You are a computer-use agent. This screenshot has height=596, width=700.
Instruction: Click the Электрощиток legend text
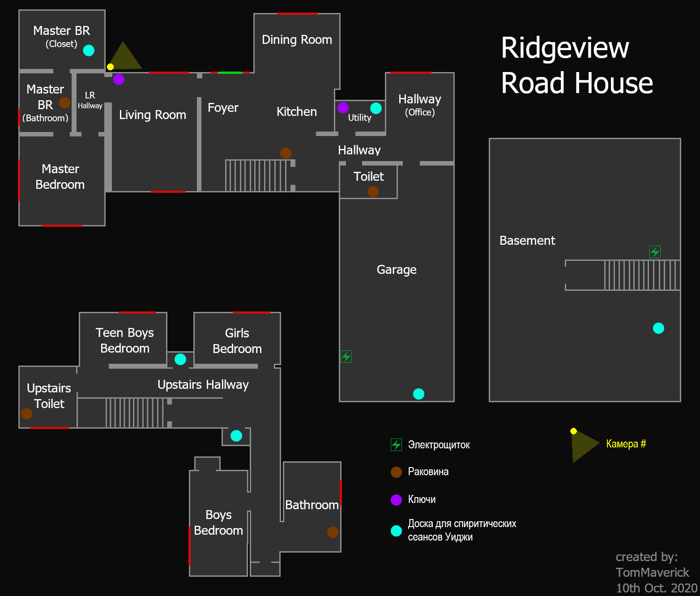(x=439, y=445)
